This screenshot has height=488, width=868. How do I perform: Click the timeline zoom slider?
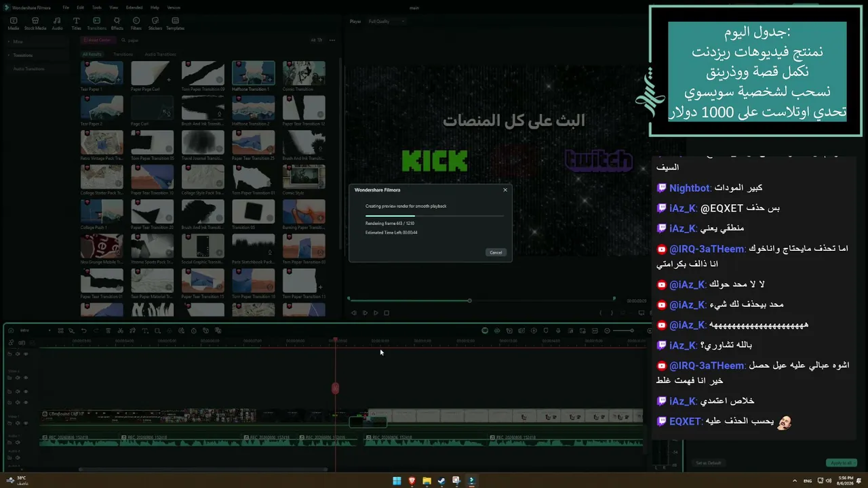pyautogui.click(x=623, y=331)
